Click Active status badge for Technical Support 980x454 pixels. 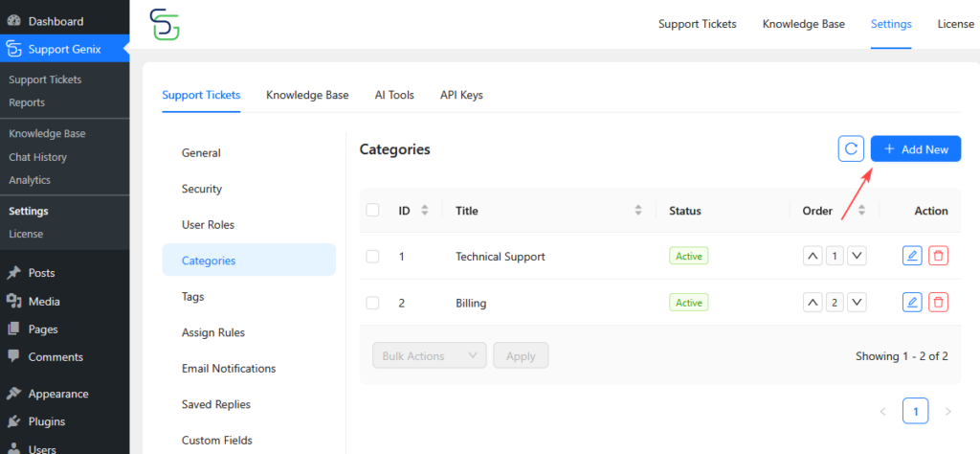tap(689, 256)
